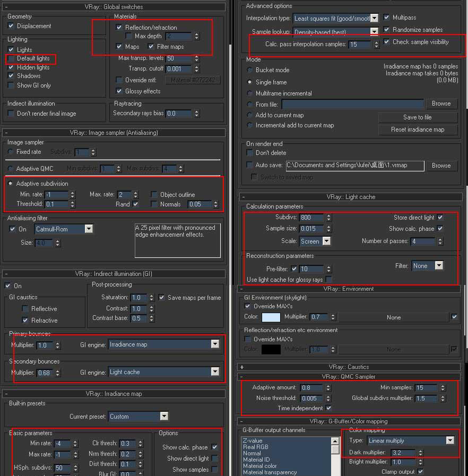Image resolution: width=468 pixels, height=476 pixels.
Task: Click Browse next to From file
Action: [x=441, y=103]
